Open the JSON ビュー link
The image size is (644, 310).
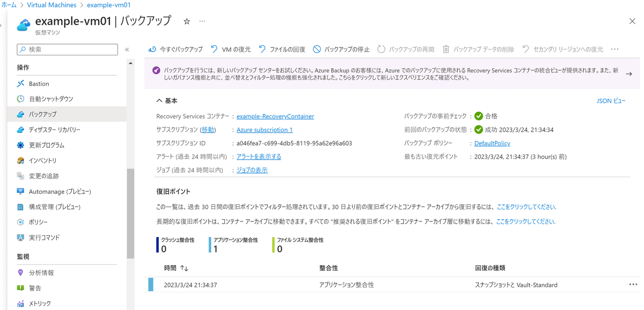tap(611, 101)
